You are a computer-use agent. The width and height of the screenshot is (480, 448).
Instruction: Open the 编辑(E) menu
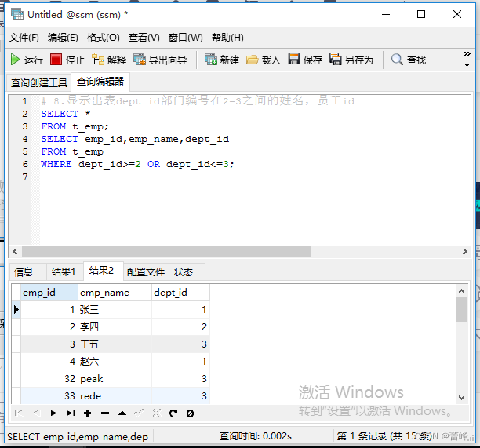click(x=63, y=38)
